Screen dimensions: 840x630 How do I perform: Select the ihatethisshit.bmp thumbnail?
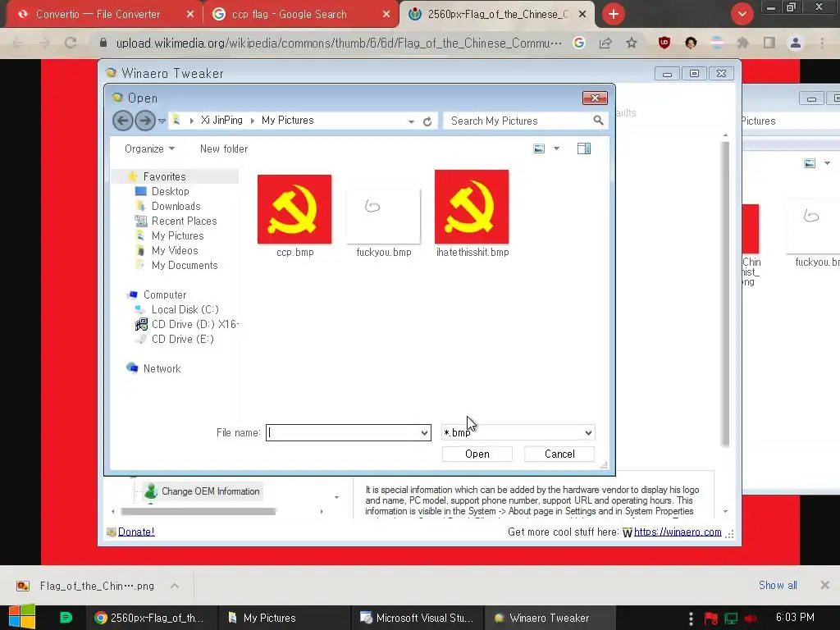click(472, 207)
